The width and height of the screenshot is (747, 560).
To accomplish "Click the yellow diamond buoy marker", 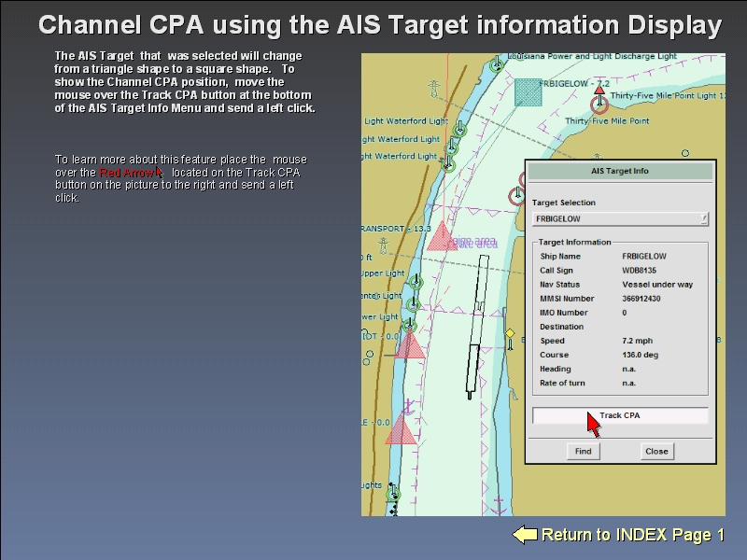I will [x=510, y=333].
